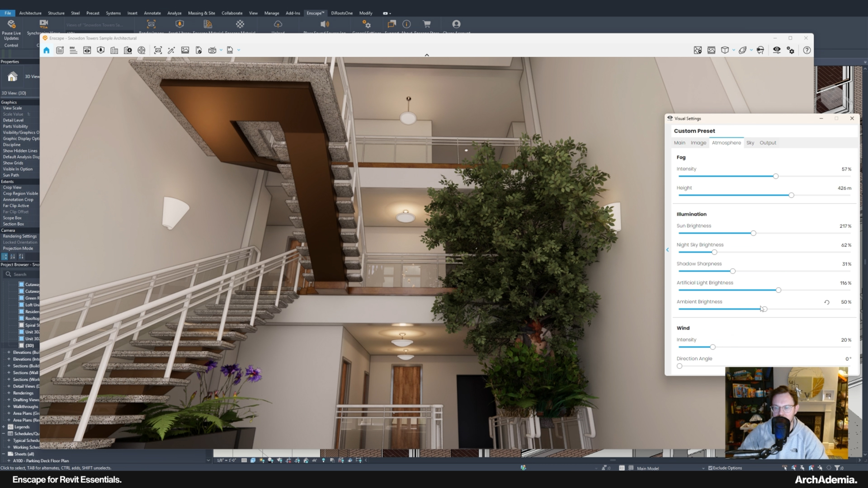Toggle Visual Settings eye icon
868x488 pixels.
pos(777,50)
